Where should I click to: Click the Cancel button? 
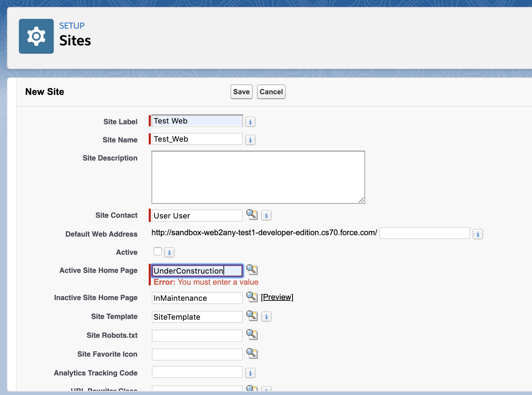271,92
